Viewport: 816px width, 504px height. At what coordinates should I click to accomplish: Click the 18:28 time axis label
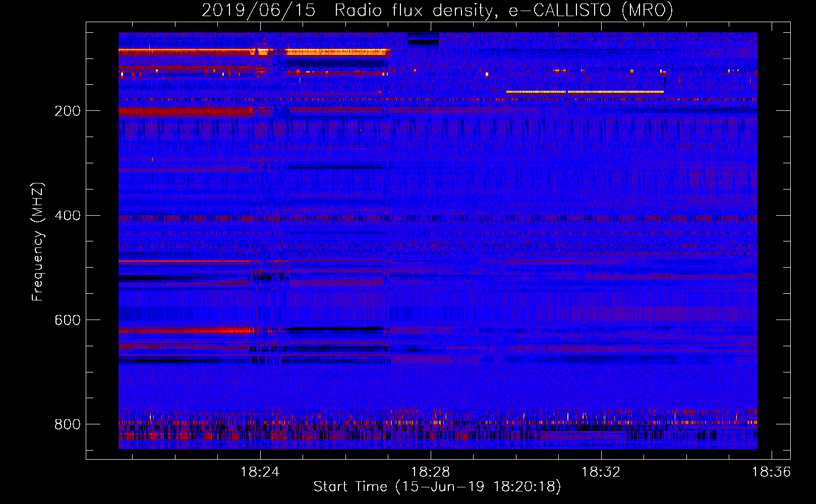click(430, 472)
